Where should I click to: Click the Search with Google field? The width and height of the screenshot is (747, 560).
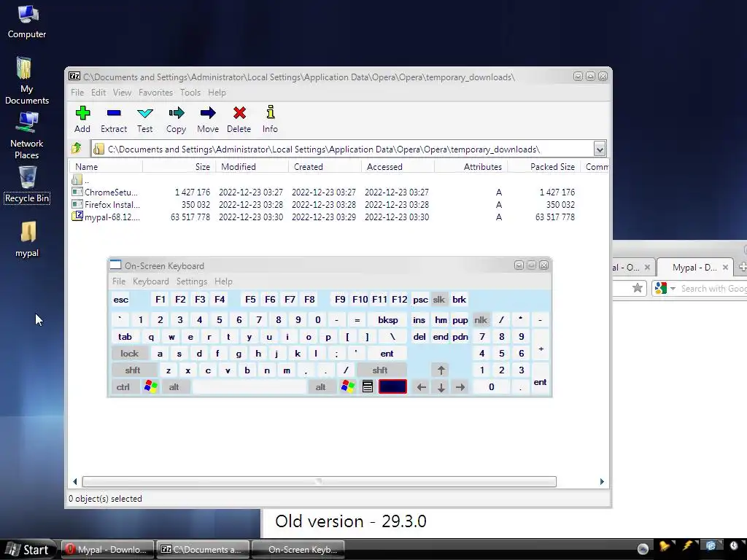(x=713, y=289)
